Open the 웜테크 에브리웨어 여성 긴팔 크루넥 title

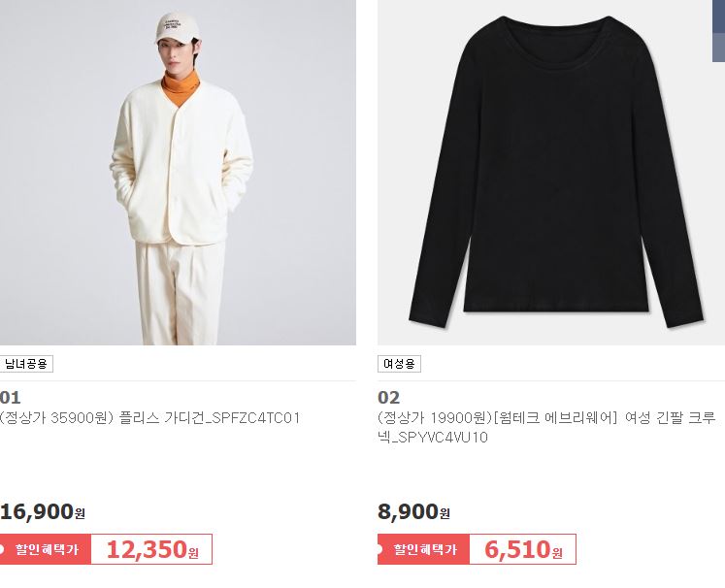pyautogui.click(x=547, y=427)
